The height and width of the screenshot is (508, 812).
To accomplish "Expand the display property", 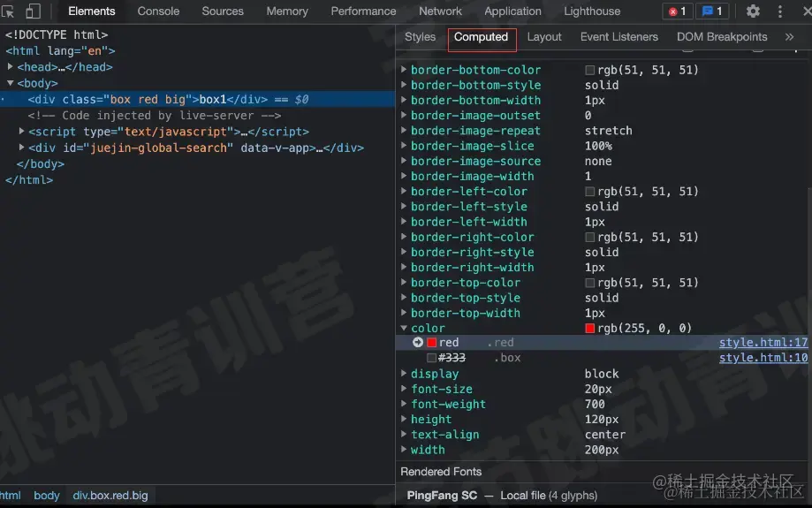I will [x=404, y=373].
